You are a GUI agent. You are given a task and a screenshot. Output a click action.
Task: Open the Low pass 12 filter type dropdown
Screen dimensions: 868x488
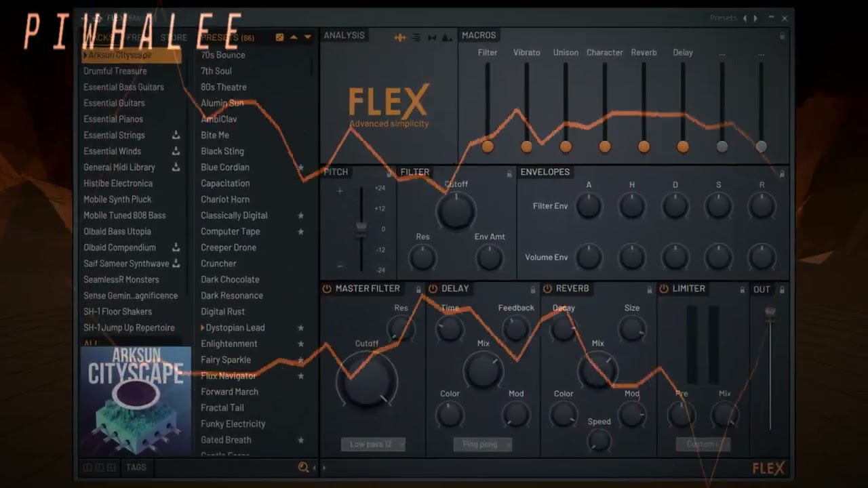click(x=373, y=445)
